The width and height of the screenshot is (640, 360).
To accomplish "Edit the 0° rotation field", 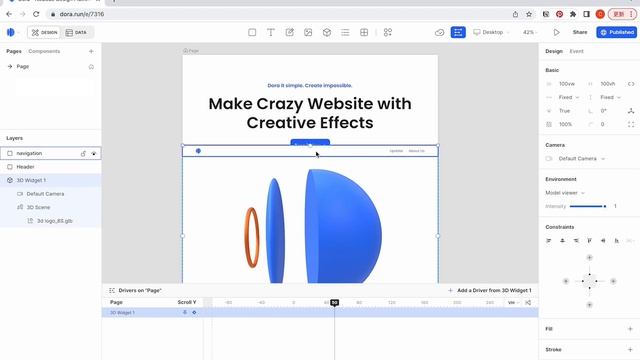I will coord(604,111).
